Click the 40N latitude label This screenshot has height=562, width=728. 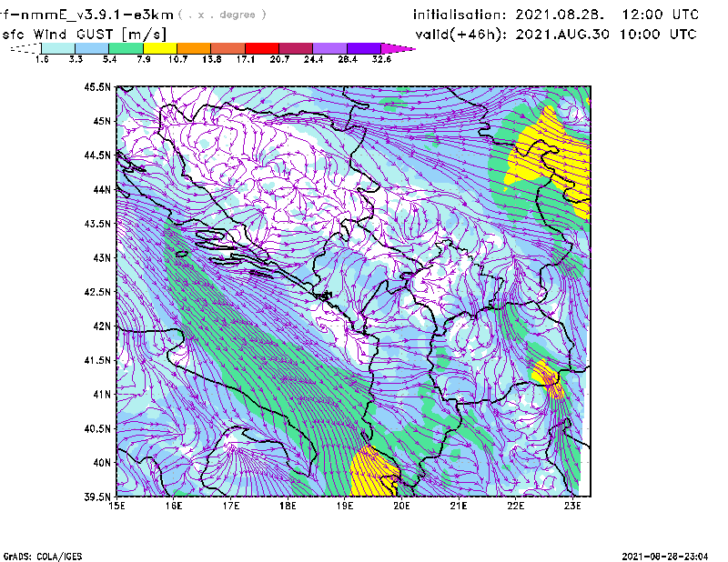(x=102, y=463)
